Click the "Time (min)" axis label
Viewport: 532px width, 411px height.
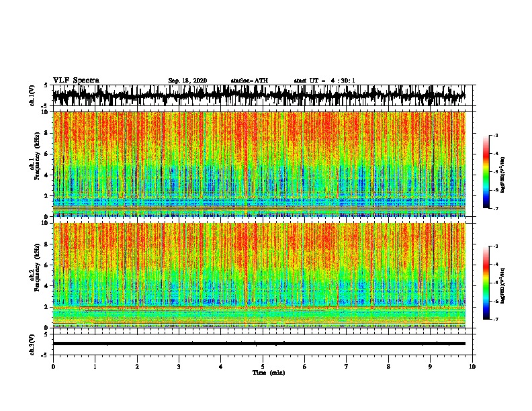point(269,373)
